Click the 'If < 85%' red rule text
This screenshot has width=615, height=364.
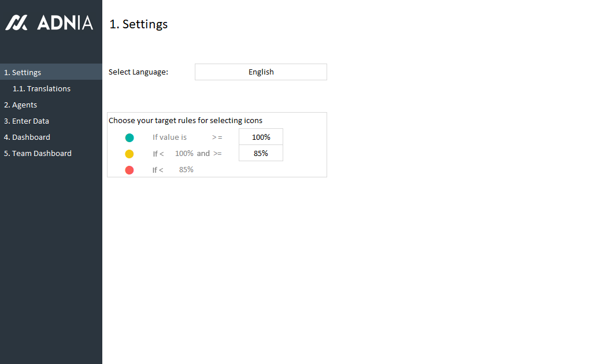coord(173,170)
